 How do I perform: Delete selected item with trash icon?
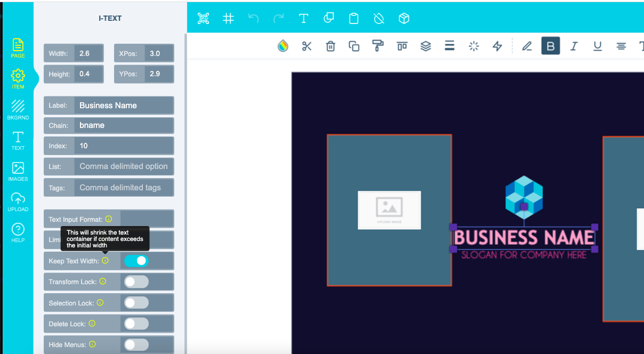[x=331, y=46]
